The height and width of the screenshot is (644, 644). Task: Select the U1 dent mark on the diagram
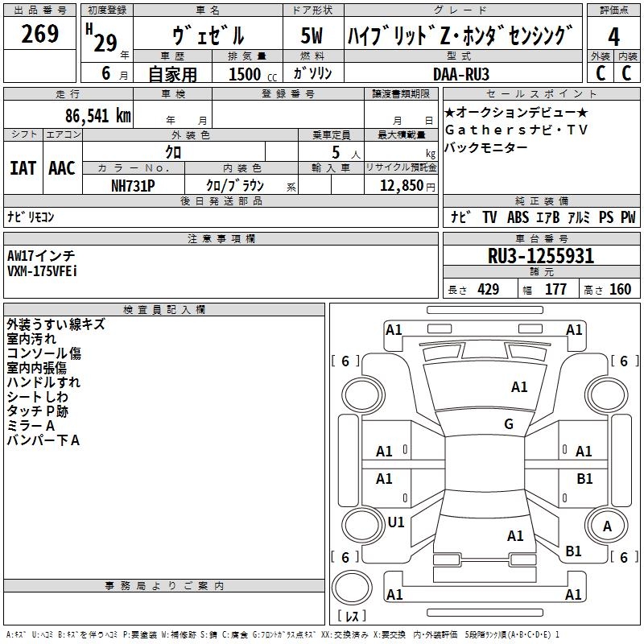[x=395, y=522]
